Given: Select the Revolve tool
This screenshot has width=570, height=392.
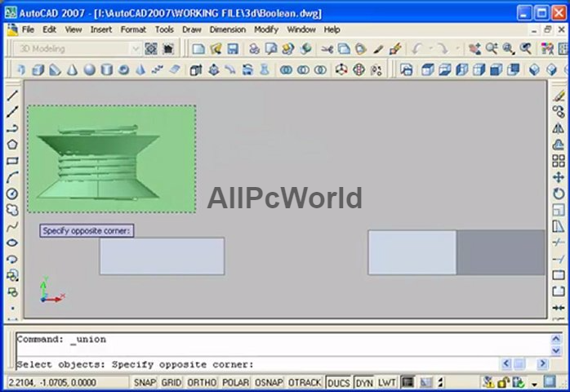Looking at the screenshot, I should coord(247,69).
